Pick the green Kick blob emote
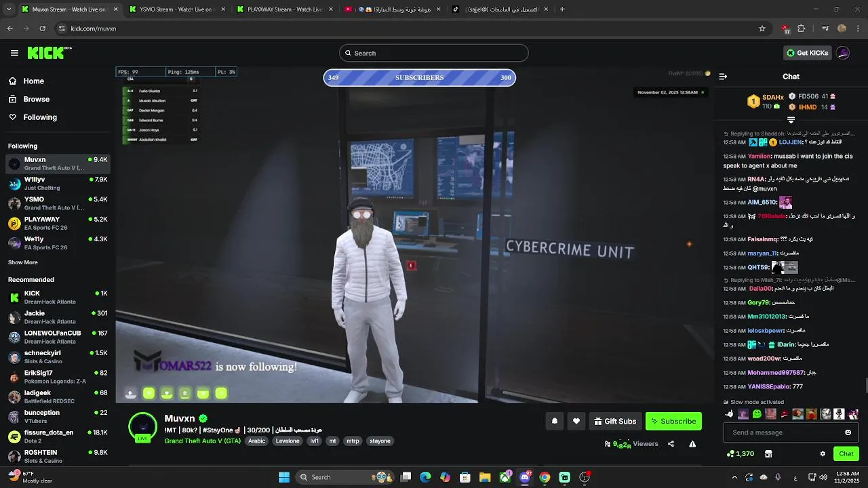 [x=757, y=414]
